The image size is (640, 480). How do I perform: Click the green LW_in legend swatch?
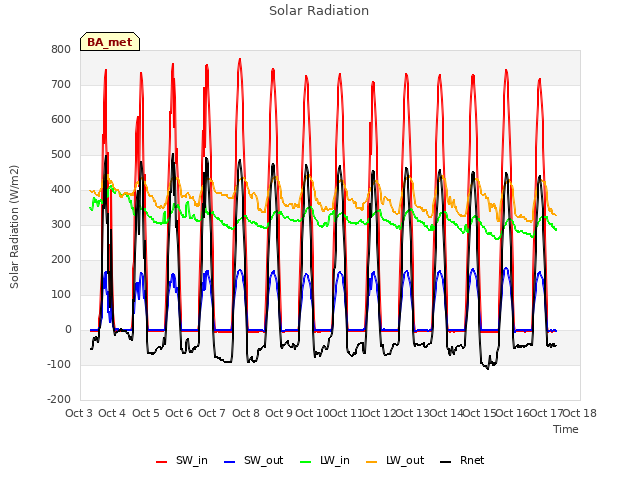coord(306,462)
